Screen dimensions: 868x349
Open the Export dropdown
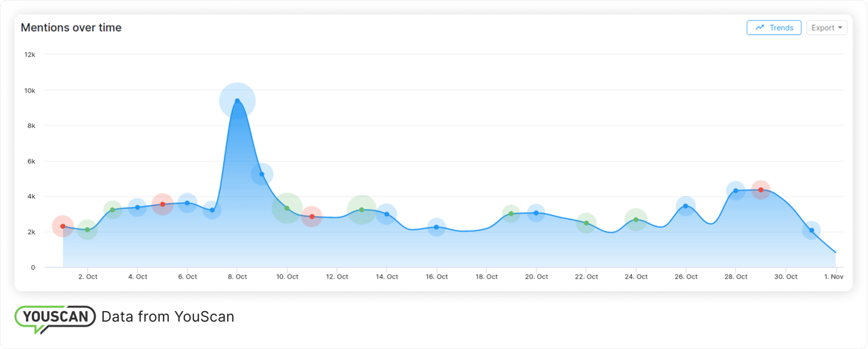[826, 28]
